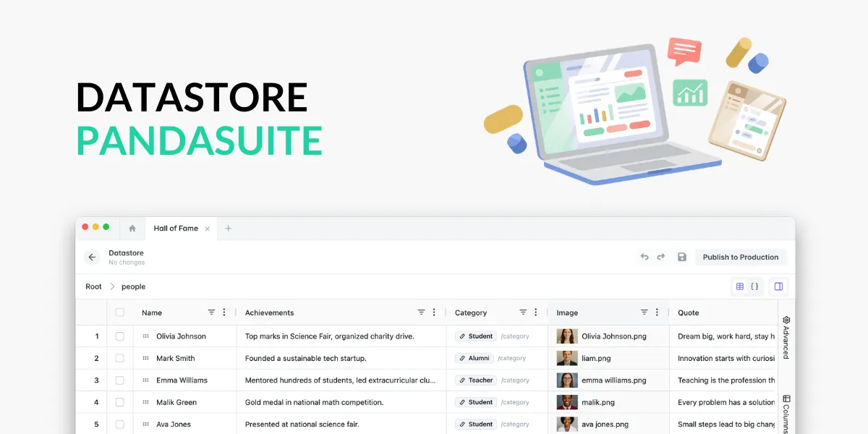The image size is (868, 434).
Task: Switch to JSON view using the {} icon
Action: click(755, 286)
